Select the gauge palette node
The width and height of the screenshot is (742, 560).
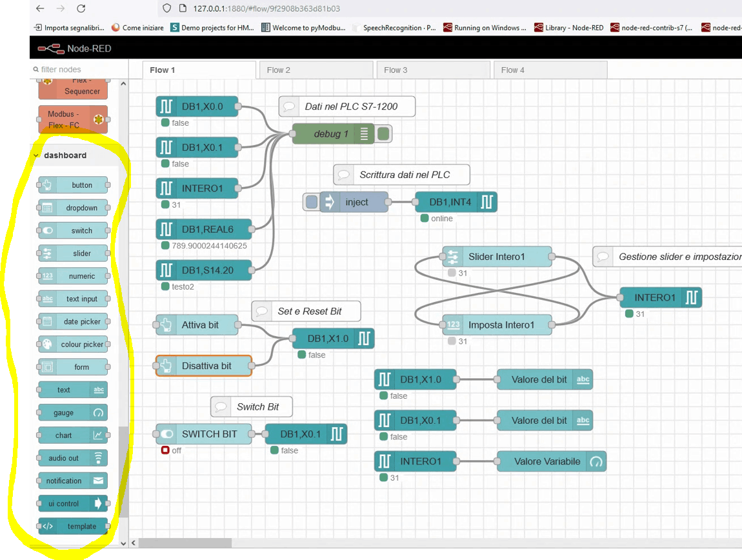click(73, 412)
